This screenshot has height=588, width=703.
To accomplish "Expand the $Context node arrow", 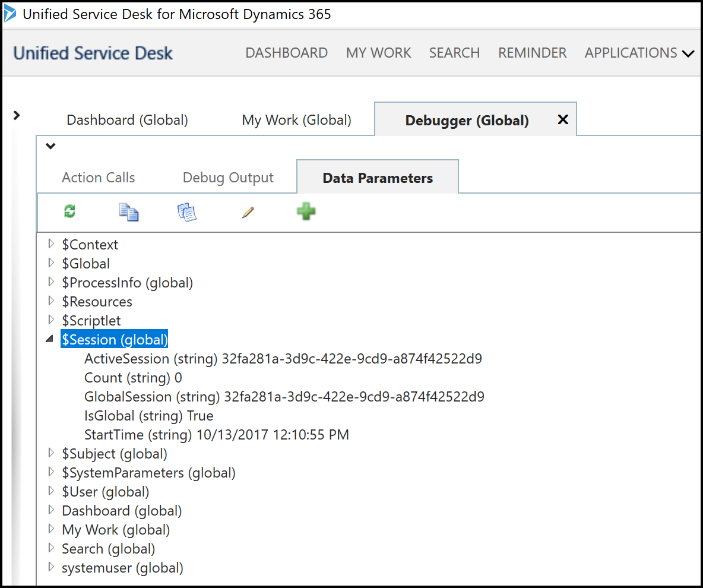I will click(x=51, y=244).
